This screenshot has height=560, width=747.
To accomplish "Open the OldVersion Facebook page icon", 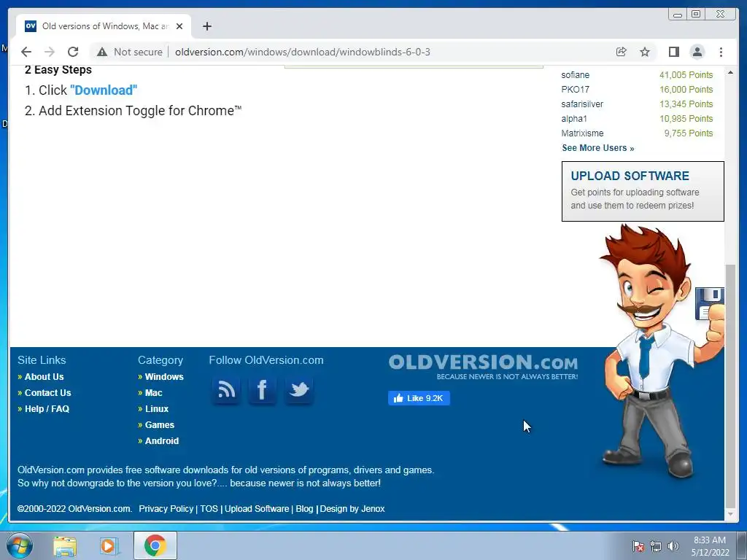I will (x=262, y=390).
